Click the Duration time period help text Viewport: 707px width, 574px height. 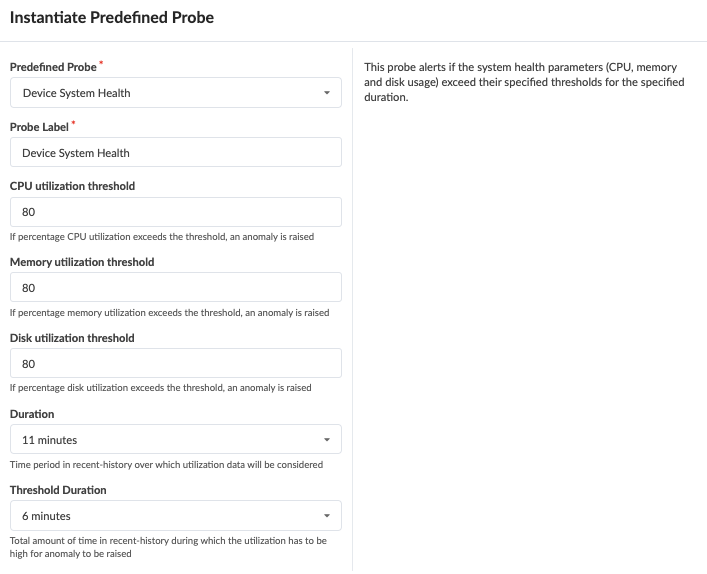pos(166,464)
